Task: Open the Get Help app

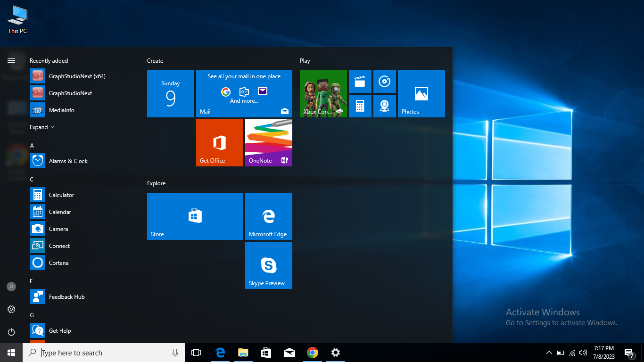Action: [80, 330]
